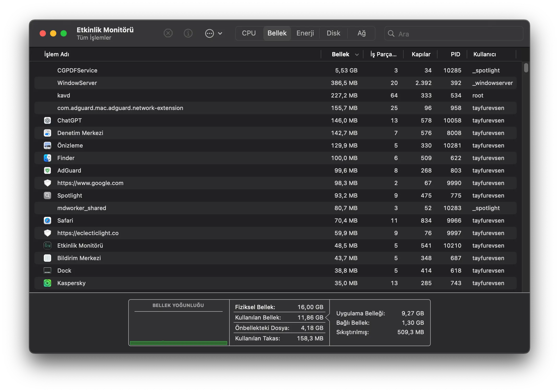
Task: Switch to the Ağ tab
Action: tap(361, 33)
